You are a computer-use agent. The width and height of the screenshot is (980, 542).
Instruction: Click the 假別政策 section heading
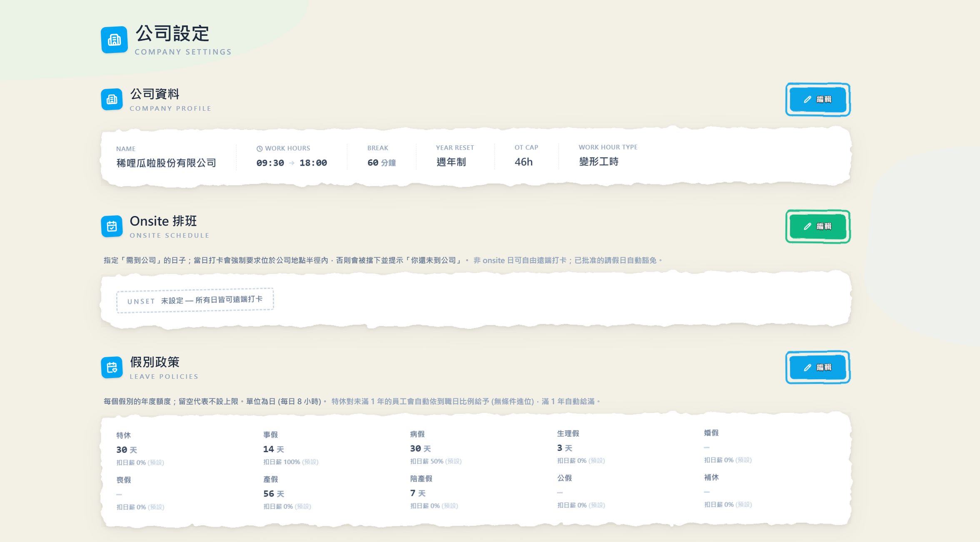(x=155, y=362)
